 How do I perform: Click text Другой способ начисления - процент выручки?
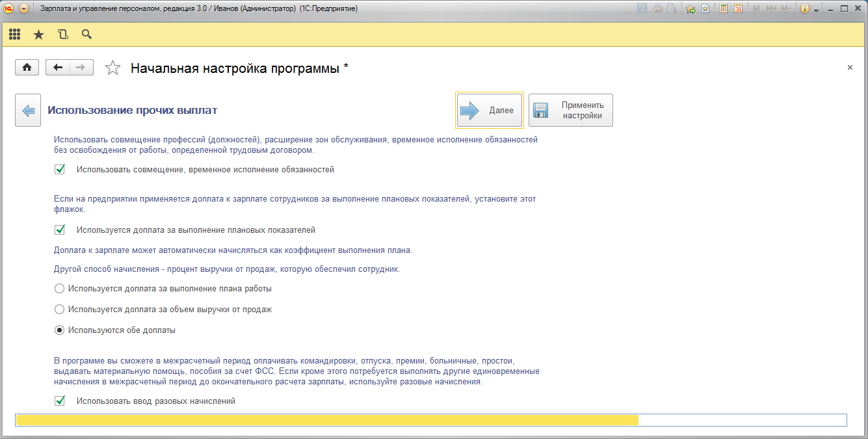click(x=227, y=269)
